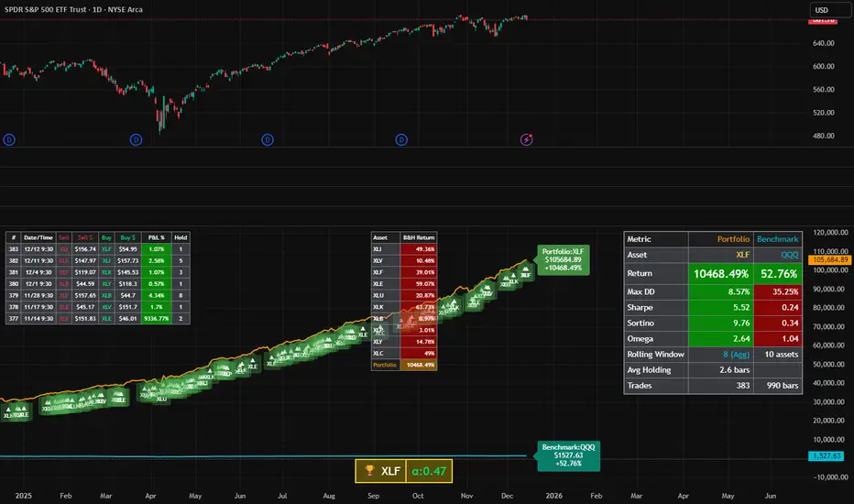Click the orange Portfolio row label in B&H table
Viewport: 854px width, 504px height.
(x=386, y=365)
